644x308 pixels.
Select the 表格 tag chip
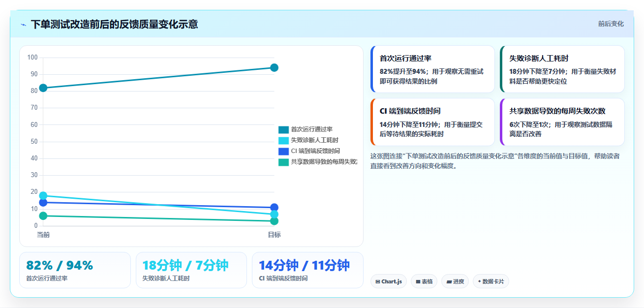(x=424, y=281)
